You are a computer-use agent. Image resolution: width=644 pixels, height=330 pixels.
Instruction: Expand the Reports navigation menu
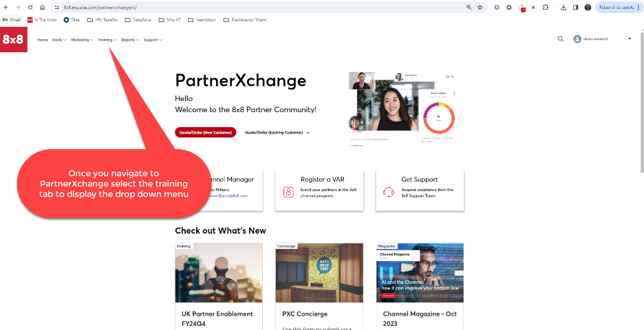(130, 40)
